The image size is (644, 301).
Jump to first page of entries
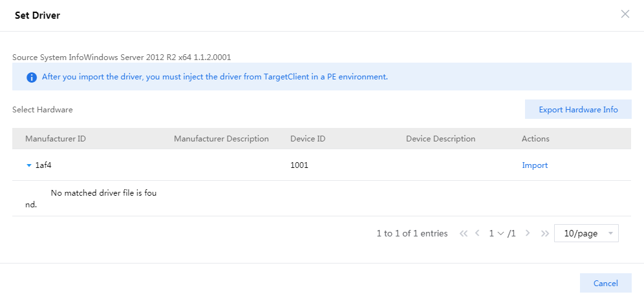click(463, 233)
